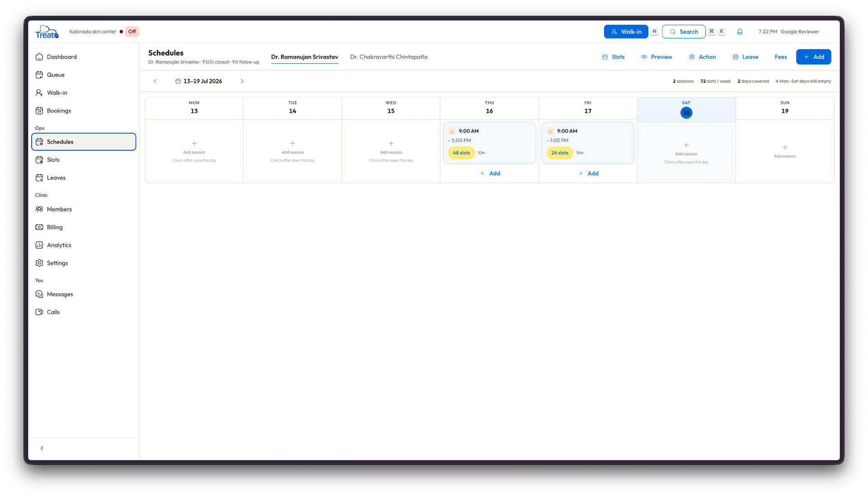Open Thursday 9:00 AM – 5:00 PM session
868x496 pixels.
click(x=490, y=143)
